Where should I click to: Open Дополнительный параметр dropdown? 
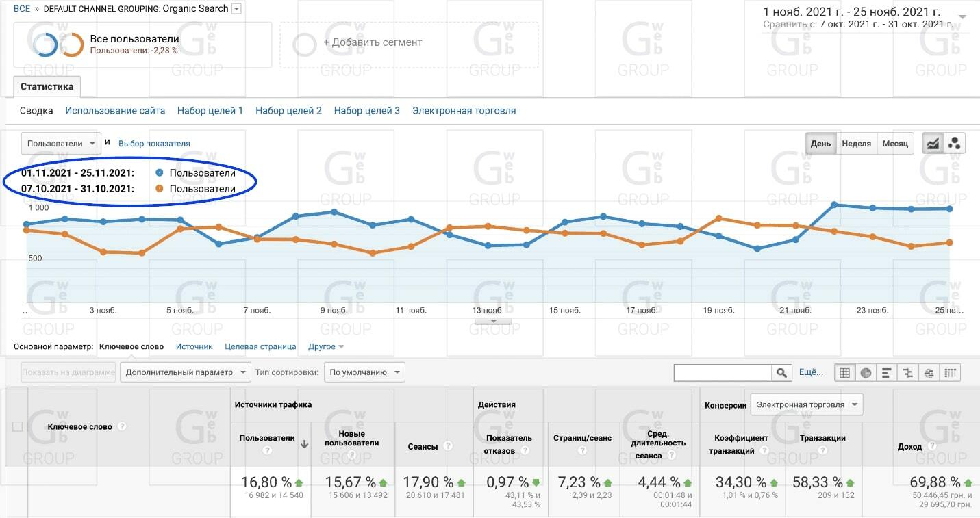coord(186,372)
